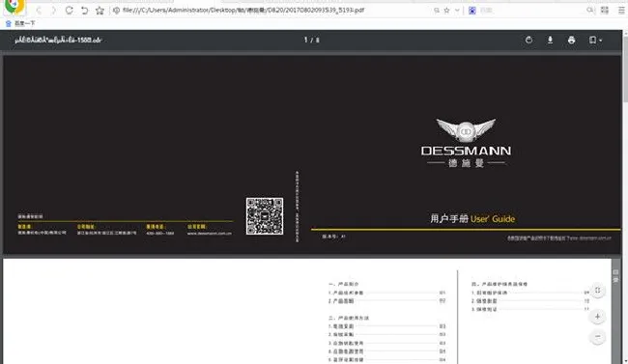
Task: Click the browser back arrow
Action: pos(39,11)
